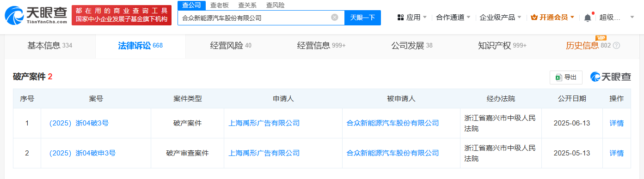Switch to the 查关系 search tab
This screenshot has height=179, width=644.
tap(247, 5)
